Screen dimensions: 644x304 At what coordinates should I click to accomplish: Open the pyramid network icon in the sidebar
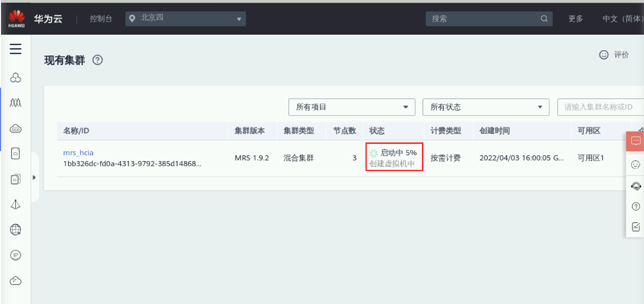[16, 204]
